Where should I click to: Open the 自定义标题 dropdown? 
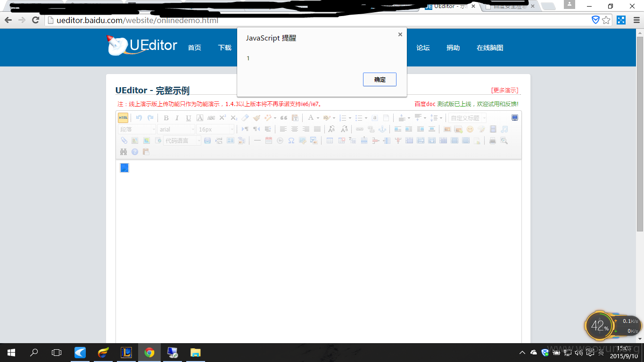(x=467, y=118)
